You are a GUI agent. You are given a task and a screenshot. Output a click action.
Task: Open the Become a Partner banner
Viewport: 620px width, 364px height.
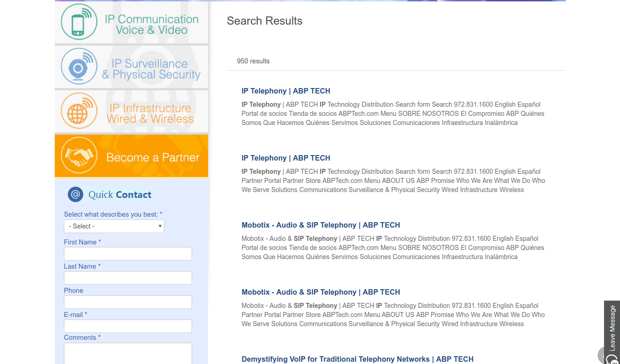click(x=131, y=156)
